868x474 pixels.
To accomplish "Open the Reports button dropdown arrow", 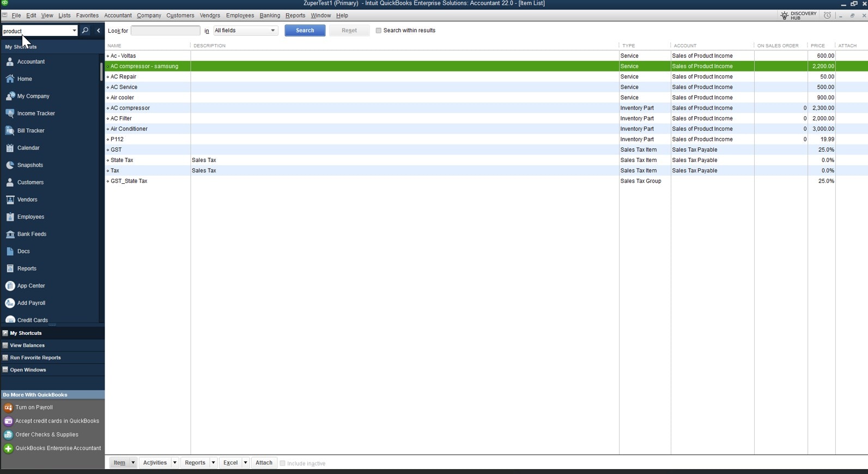I will pyautogui.click(x=214, y=463).
